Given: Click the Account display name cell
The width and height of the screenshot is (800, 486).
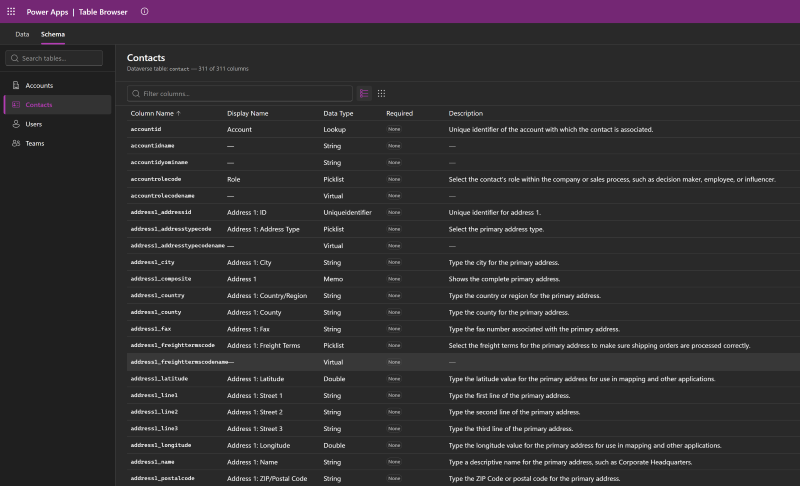Looking at the screenshot, I should (239, 130).
